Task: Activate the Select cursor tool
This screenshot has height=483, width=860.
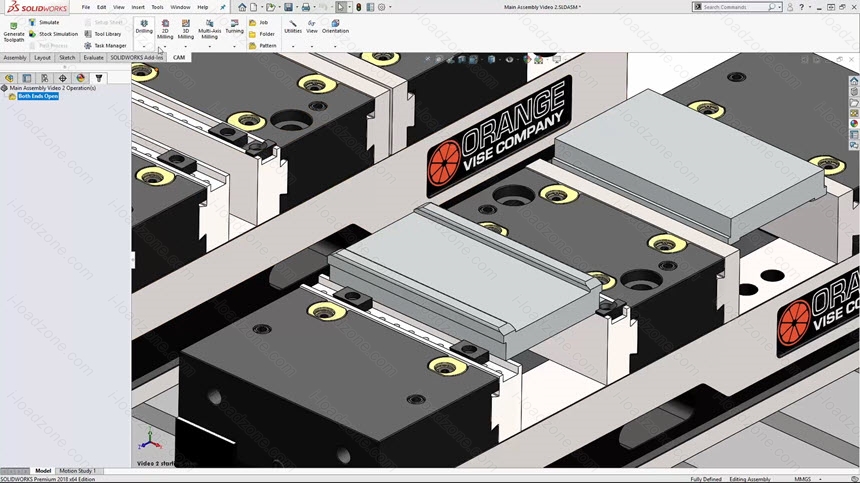Action: tap(341, 7)
